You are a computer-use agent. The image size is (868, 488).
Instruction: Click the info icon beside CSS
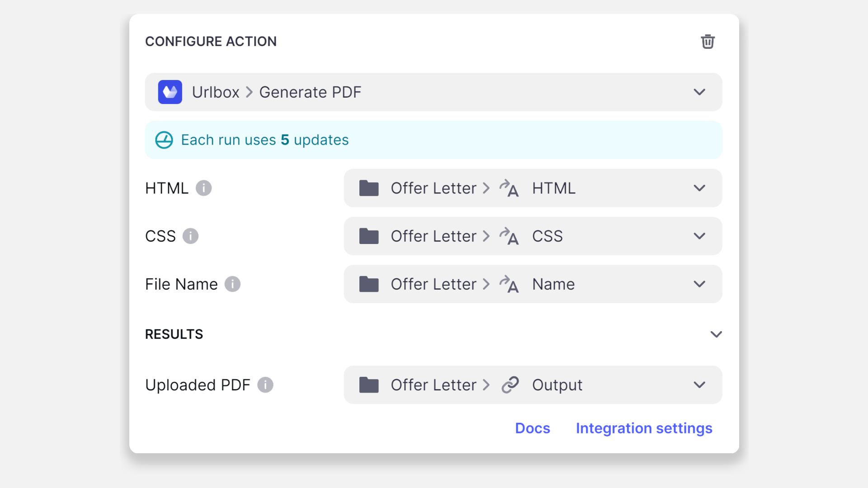[x=190, y=236]
